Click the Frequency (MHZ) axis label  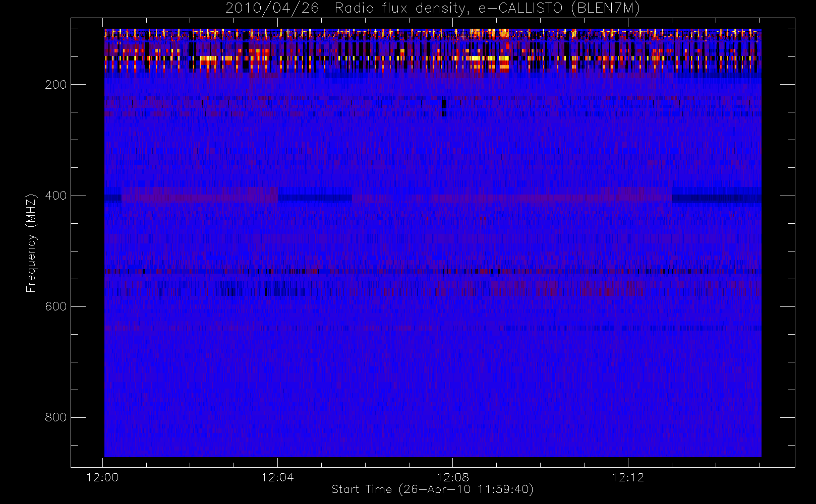[31, 243]
